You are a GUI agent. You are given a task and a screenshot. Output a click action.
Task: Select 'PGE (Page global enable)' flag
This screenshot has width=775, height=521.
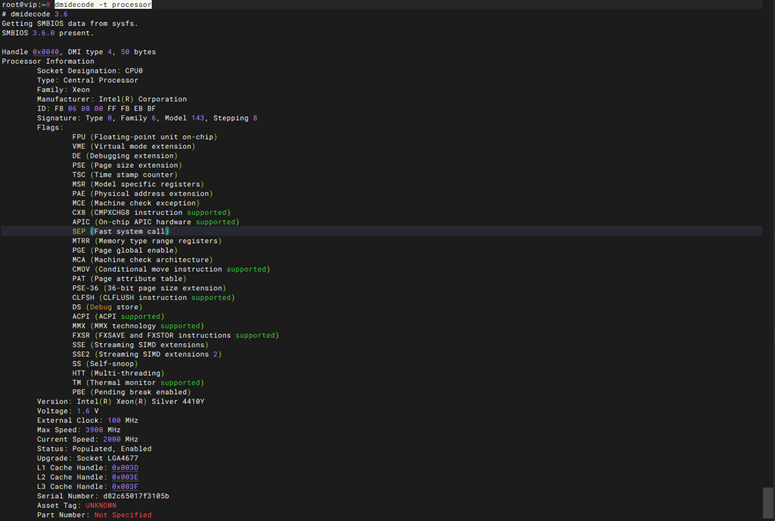click(125, 250)
